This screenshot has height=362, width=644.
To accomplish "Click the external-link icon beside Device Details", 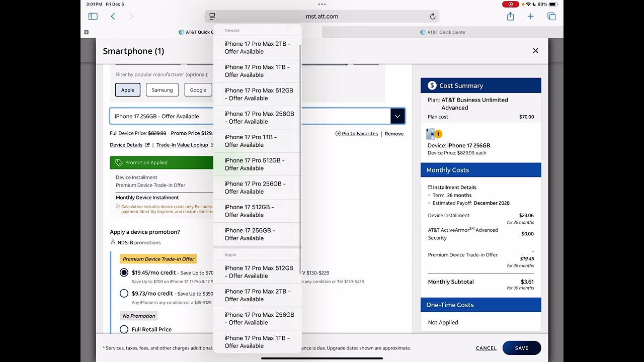I will click(147, 145).
